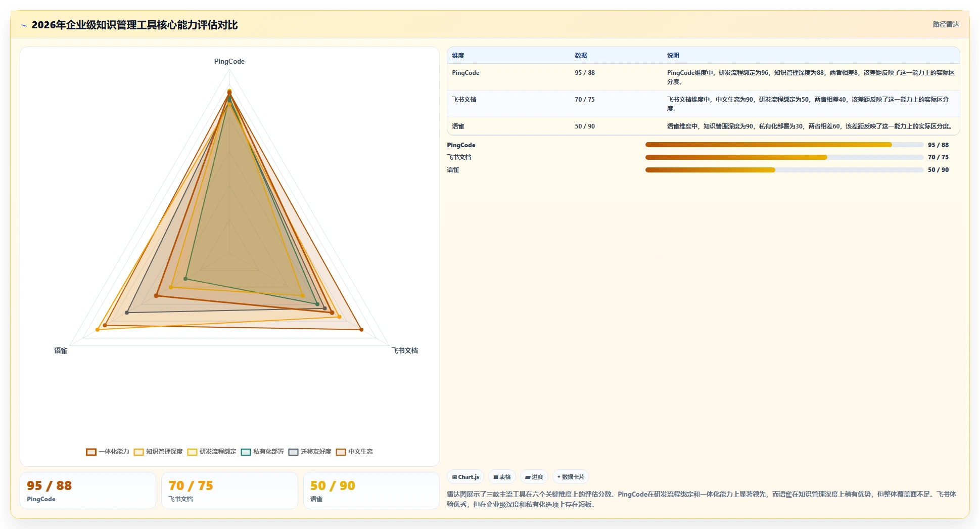The image size is (980, 529).
Task: Click the 95 / 88 table cell
Action: (585, 73)
